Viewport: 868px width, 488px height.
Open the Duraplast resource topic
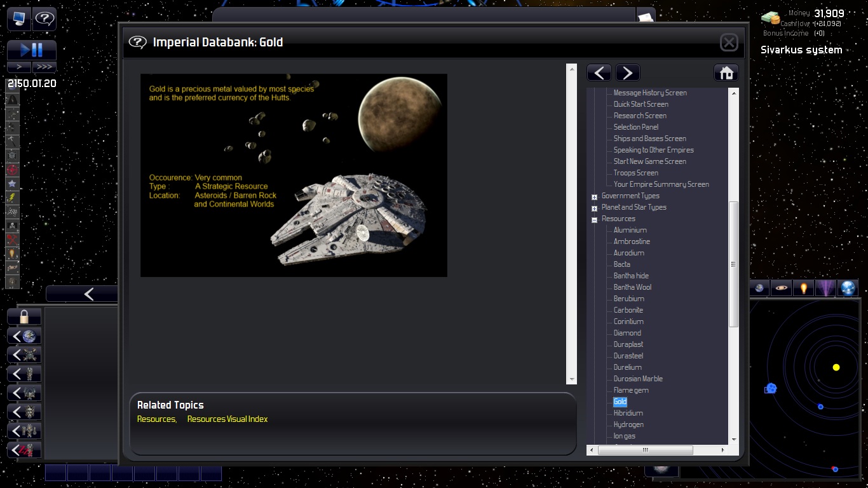coord(628,344)
